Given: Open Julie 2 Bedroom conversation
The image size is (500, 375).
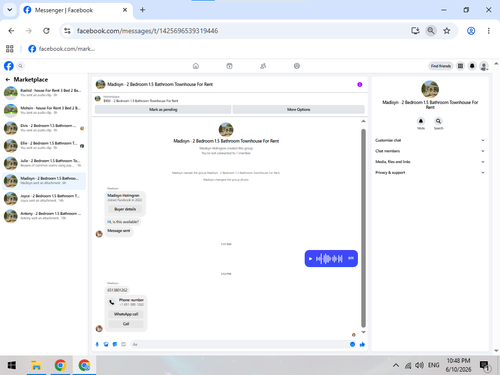Looking at the screenshot, I should pos(44,163).
